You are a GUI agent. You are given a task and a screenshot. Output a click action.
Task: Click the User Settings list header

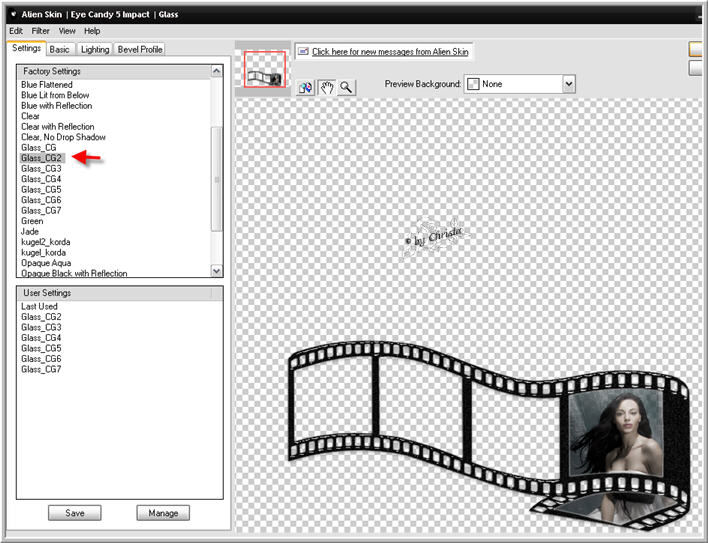[120, 293]
